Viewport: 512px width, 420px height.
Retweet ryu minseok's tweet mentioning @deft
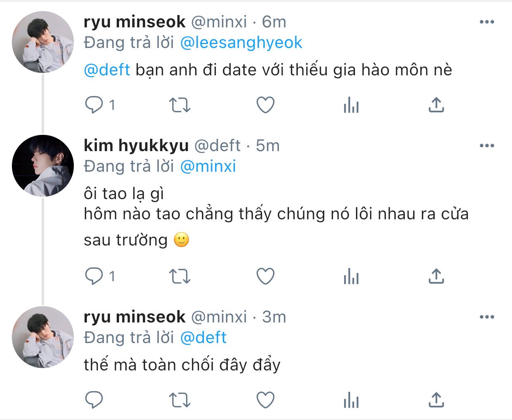click(180, 105)
